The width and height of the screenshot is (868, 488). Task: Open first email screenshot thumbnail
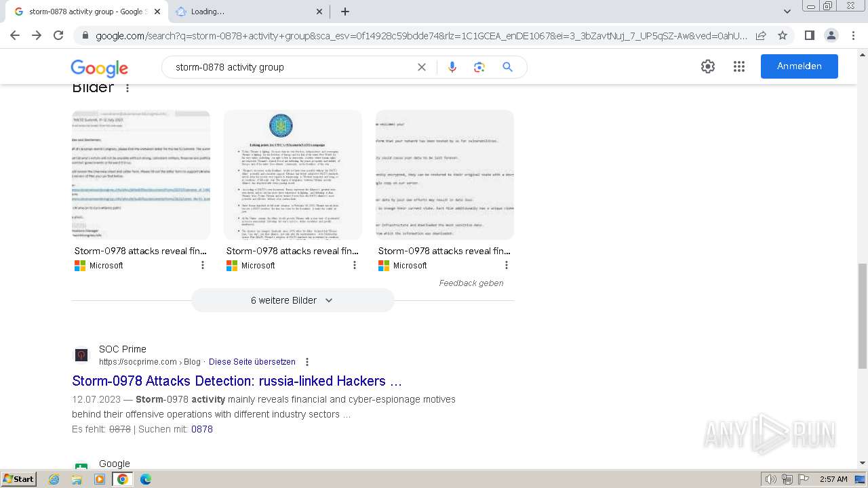pos(141,175)
